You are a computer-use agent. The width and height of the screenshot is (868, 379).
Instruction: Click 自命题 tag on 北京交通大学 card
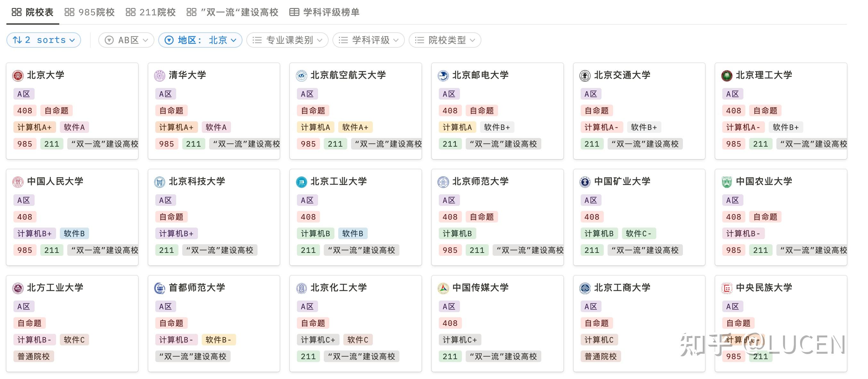click(x=597, y=111)
